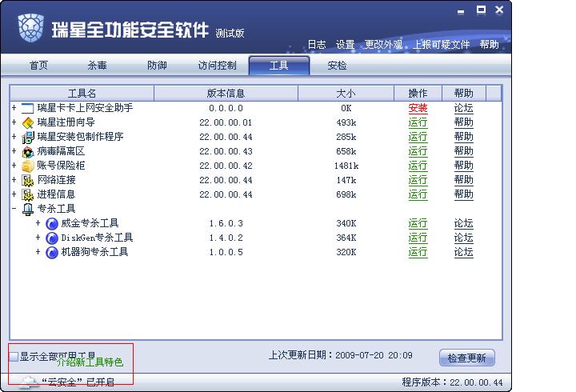This screenshot has height=392, width=576.
Task: Run 网络连接 via 运行 link
Action: pos(418,180)
